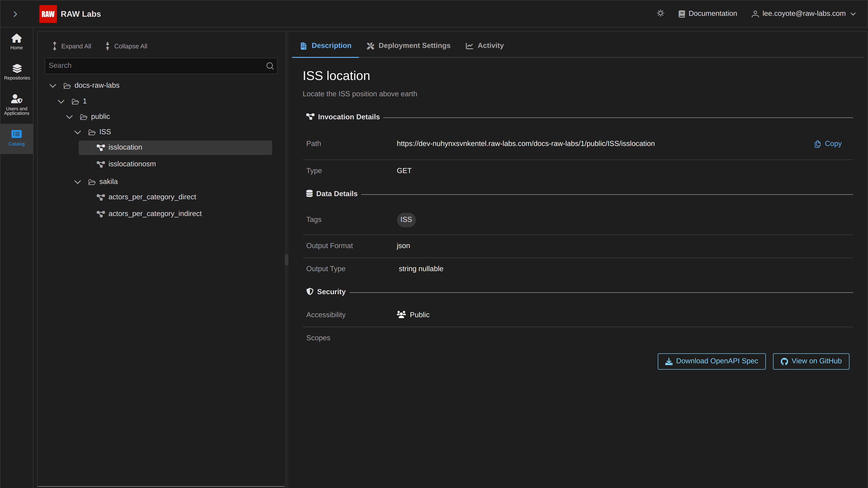Viewport: 868px width, 488px height.
Task: Switch to the Deployment Settings tab
Action: pyautogui.click(x=408, y=46)
